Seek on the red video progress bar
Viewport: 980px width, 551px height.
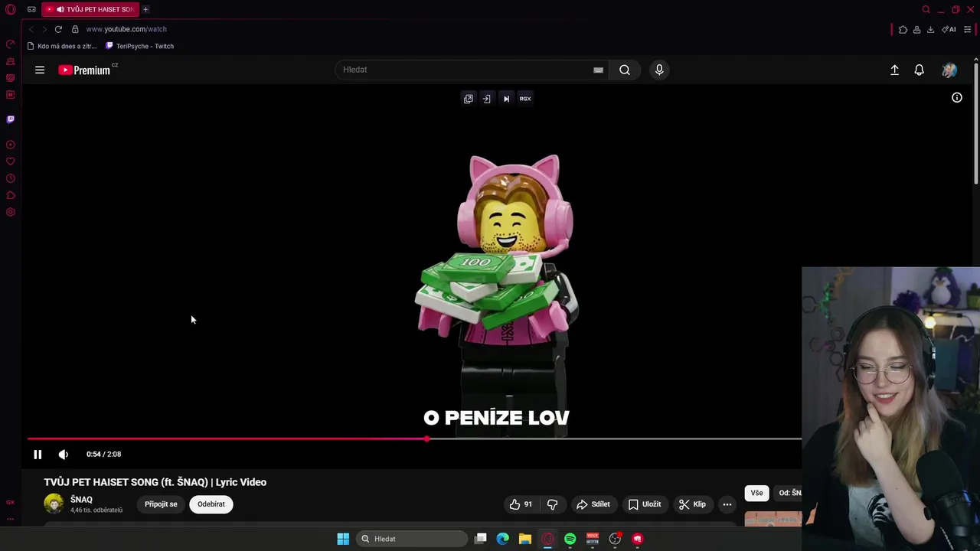(x=414, y=439)
